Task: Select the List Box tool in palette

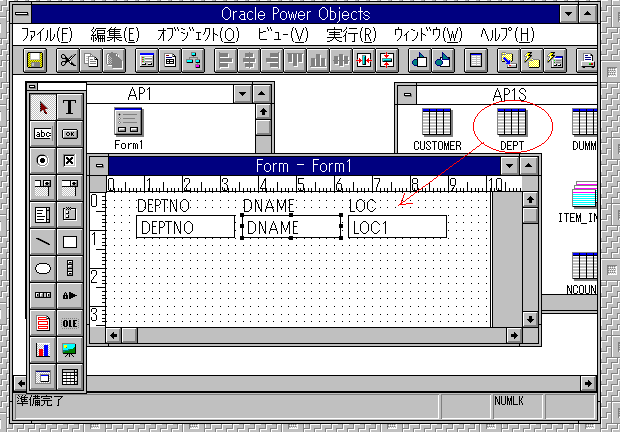Action: 43,215
